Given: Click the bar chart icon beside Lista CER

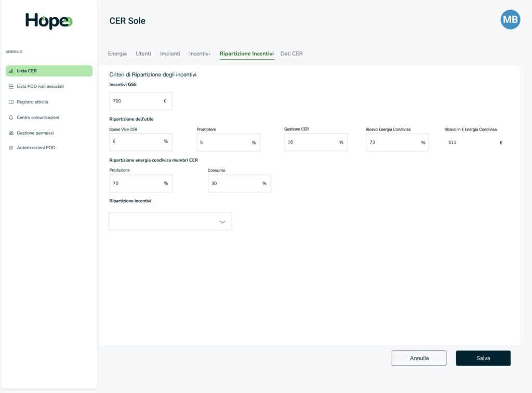Looking at the screenshot, I should [x=11, y=71].
